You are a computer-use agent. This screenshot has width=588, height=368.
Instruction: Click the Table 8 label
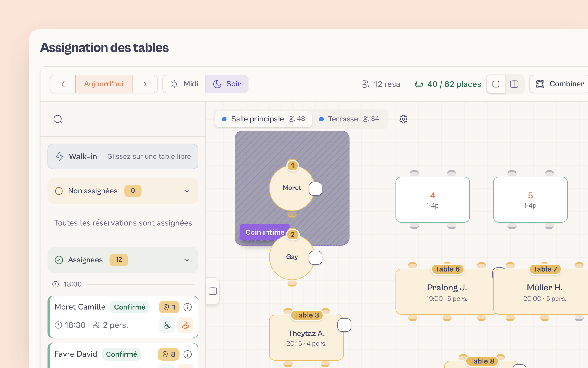tap(482, 361)
